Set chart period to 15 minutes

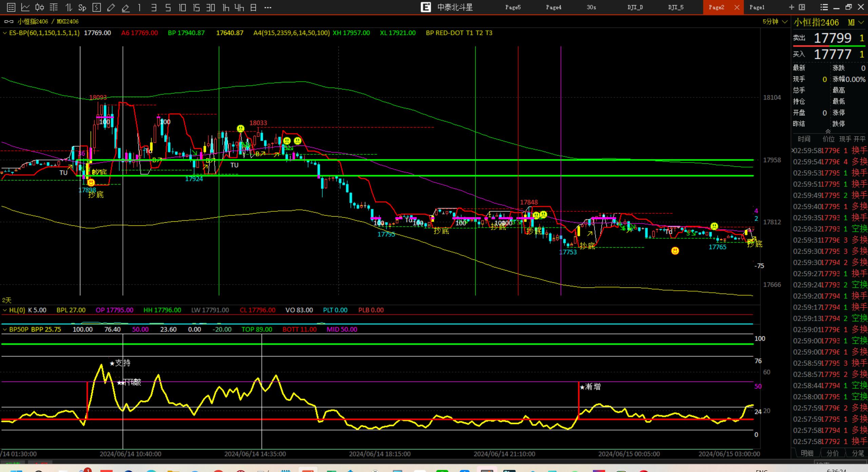coord(196,7)
